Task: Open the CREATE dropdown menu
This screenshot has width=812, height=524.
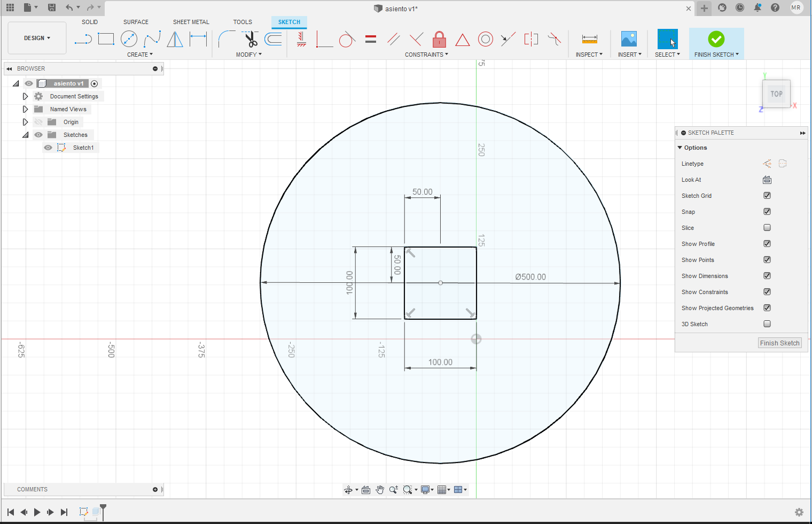Action: click(x=139, y=55)
